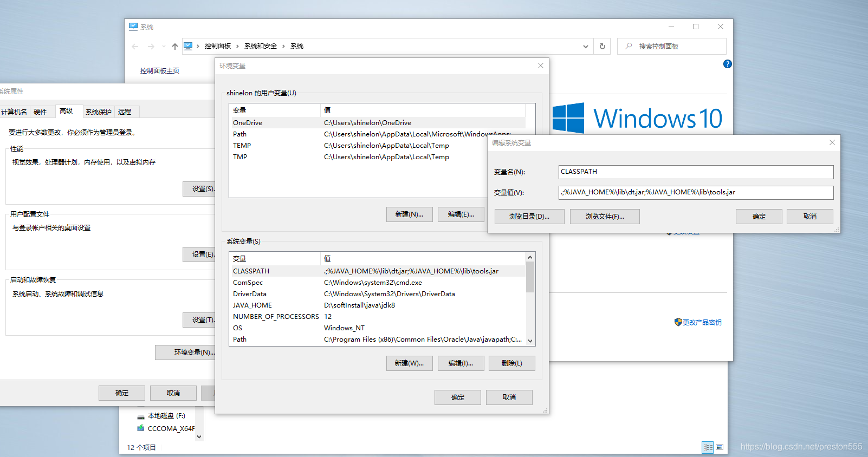This screenshot has height=457, width=868.
Task: Confirm edit system variable with 确定
Action: click(x=759, y=217)
